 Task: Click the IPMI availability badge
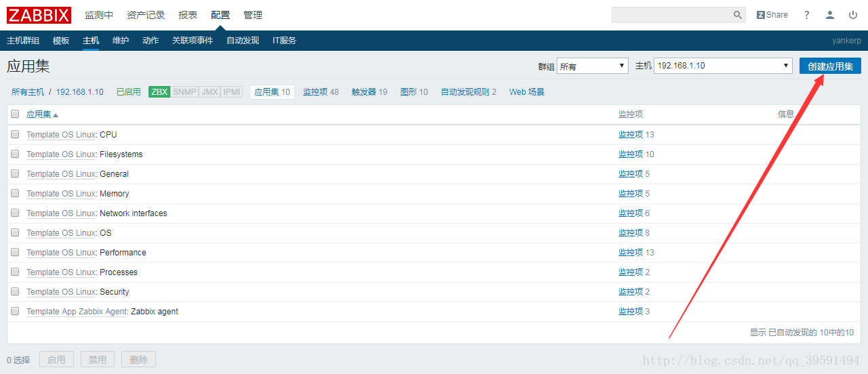(x=232, y=92)
